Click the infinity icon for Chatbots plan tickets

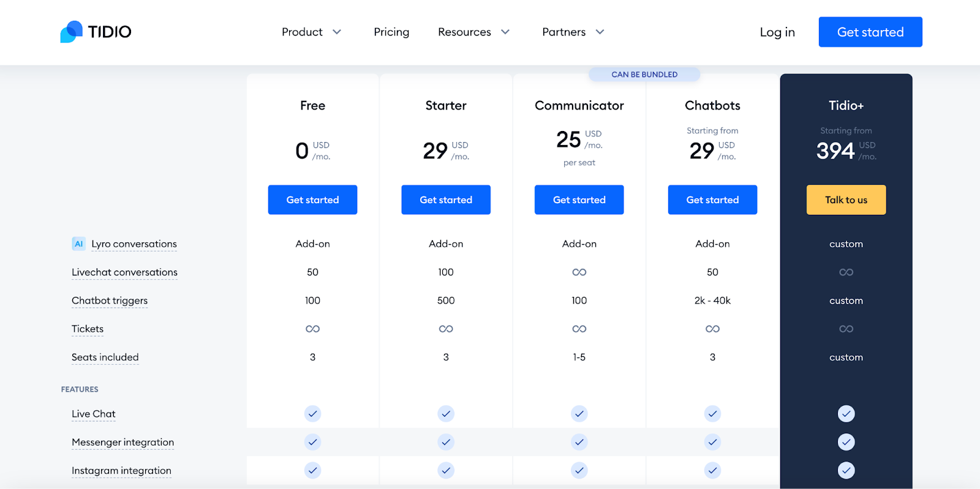(712, 329)
